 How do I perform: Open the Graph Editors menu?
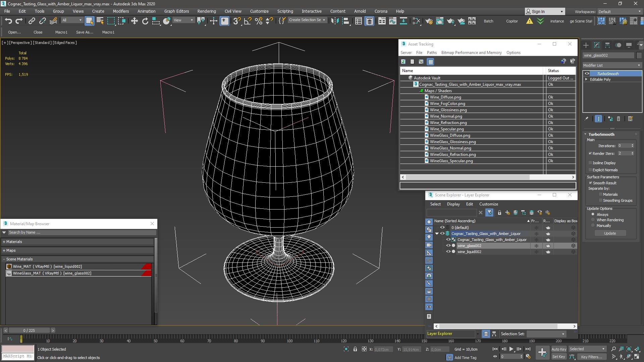tap(176, 11)
